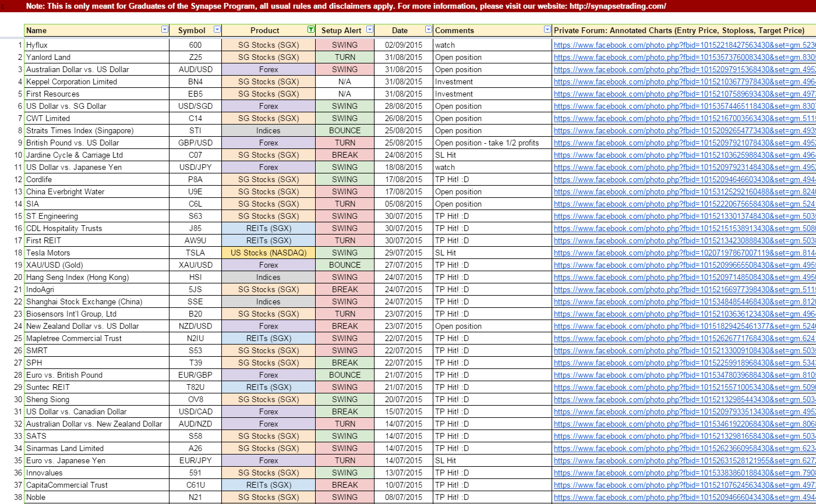Click the Indices cell for Shanghai Stock Exchange
Viewport: 816px width, 504px height.
point(269,301)
